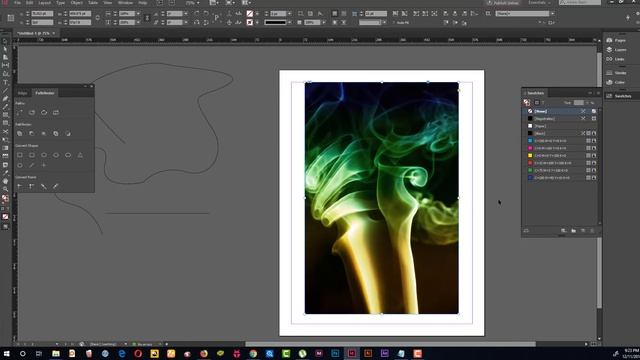Open the Layers panel
This screenshot has height=360, width=640.
617,49
